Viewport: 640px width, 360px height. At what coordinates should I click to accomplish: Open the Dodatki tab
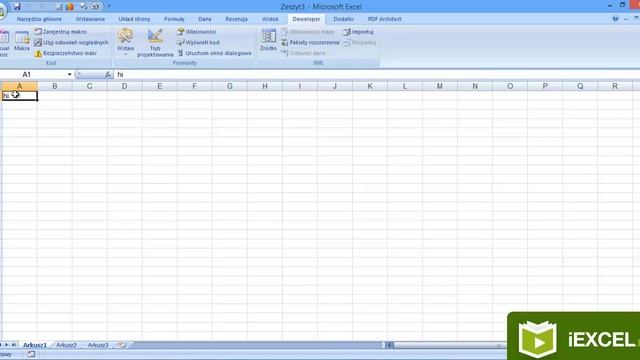click(x=343, y=19)
